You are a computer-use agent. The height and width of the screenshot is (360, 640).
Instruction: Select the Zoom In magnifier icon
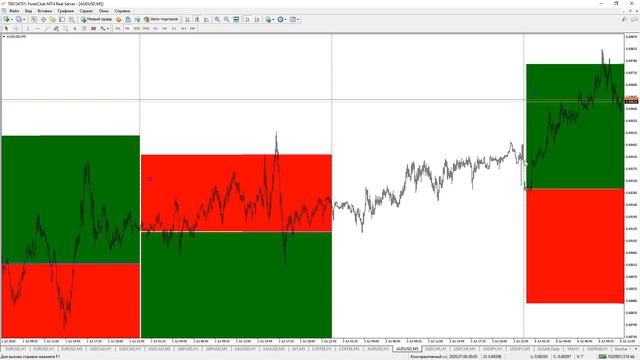217,19
